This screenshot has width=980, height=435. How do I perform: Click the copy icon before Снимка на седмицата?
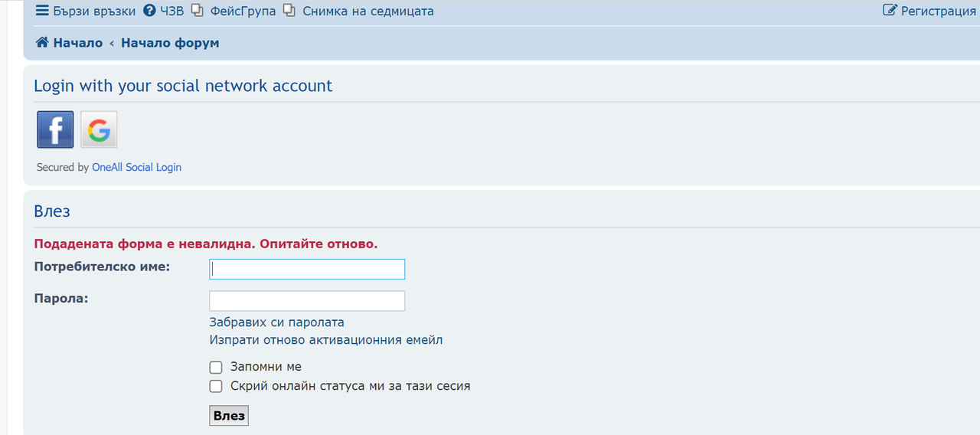tap(289, 11)
